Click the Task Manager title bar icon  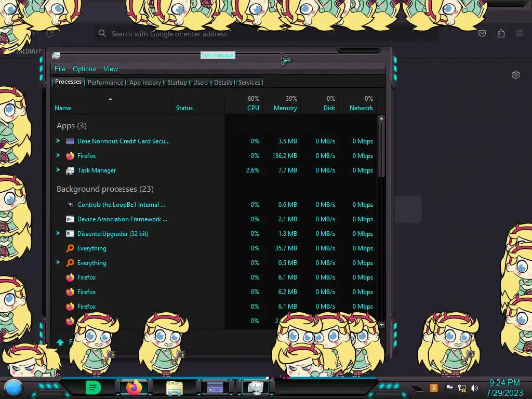click(56, 55)
